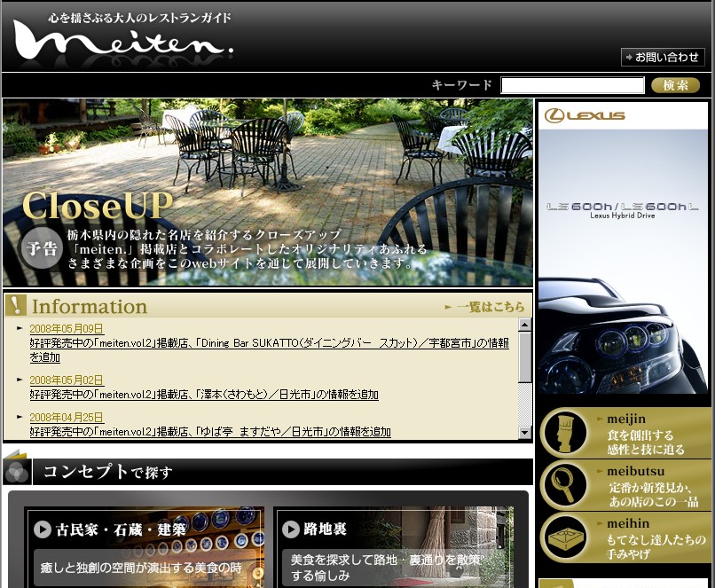This screenshot has height=588, width=715.
Task: Click the meihin gift box icon
Action: point(565,537)
